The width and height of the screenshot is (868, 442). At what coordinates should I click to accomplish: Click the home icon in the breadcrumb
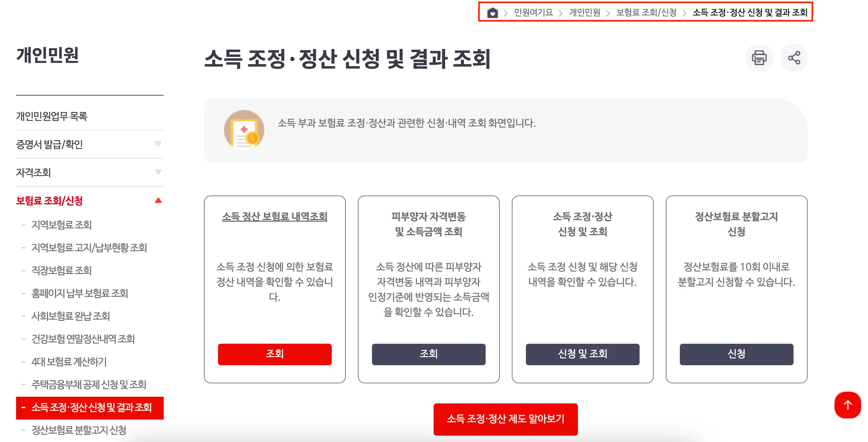pyautogui.click(x=493, y=13)
